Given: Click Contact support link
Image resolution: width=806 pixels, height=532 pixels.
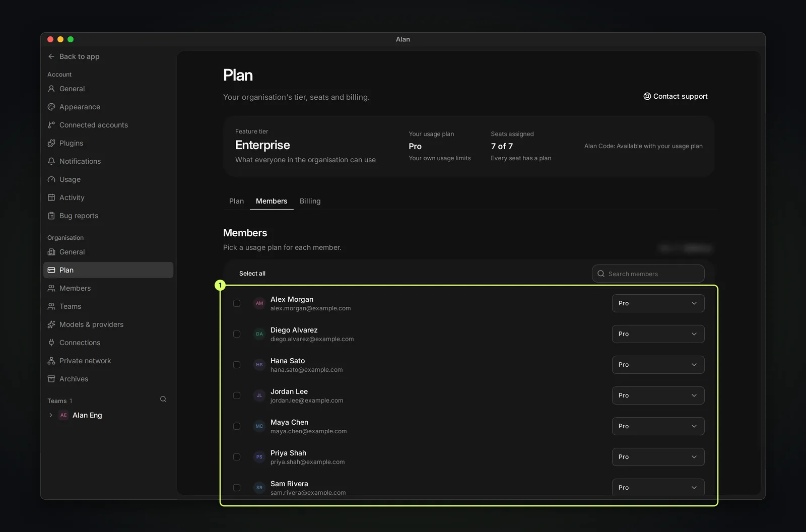Looking at the screenshot, I should [x=675, y=96].
